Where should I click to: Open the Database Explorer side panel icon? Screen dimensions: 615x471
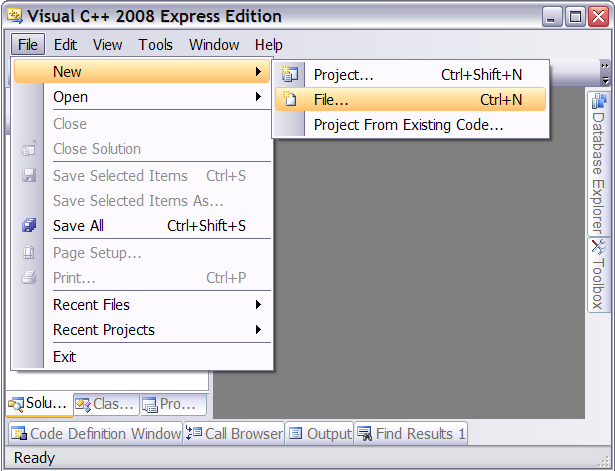pyautogui.click(x=599, y=101)
